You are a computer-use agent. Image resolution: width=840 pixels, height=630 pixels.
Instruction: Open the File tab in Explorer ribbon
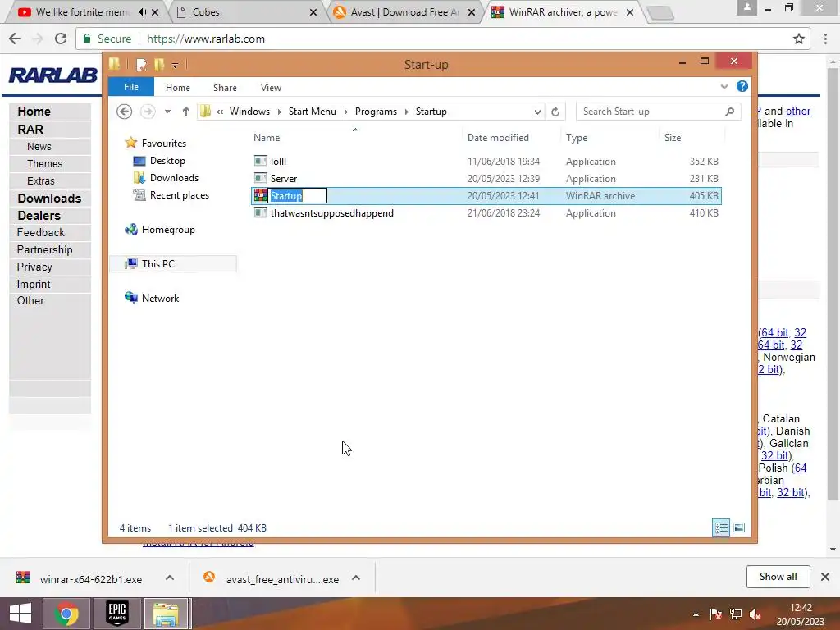point(131,87)
